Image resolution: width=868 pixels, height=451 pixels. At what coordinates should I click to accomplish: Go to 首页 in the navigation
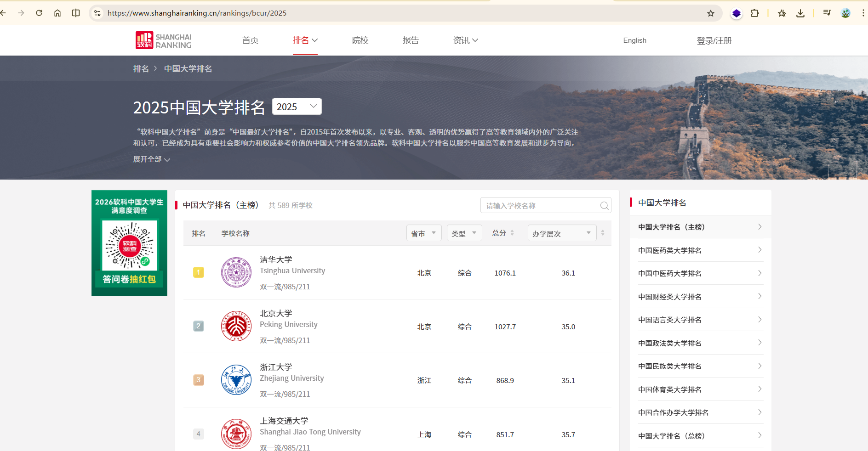[251, 40]
